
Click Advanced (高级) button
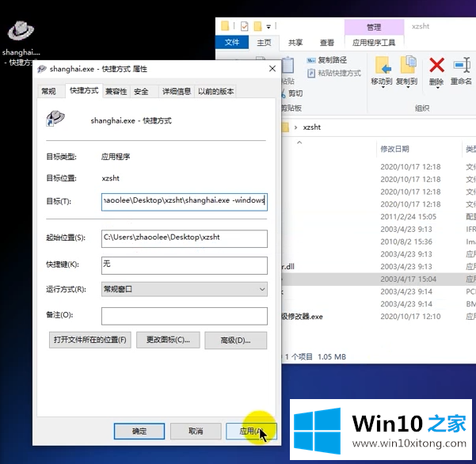(x=235, y=340)
